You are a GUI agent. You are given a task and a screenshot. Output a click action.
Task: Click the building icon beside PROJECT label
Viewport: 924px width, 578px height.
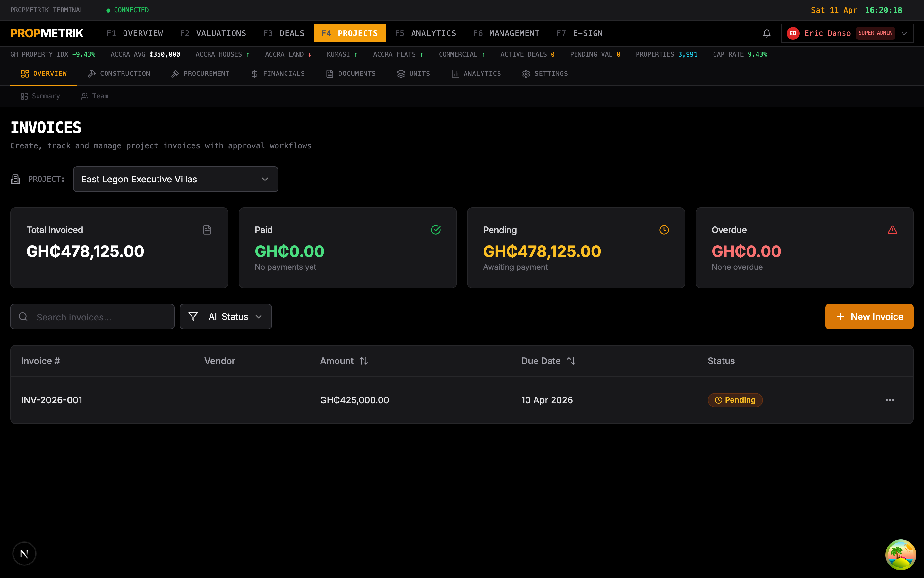[15, 179]
